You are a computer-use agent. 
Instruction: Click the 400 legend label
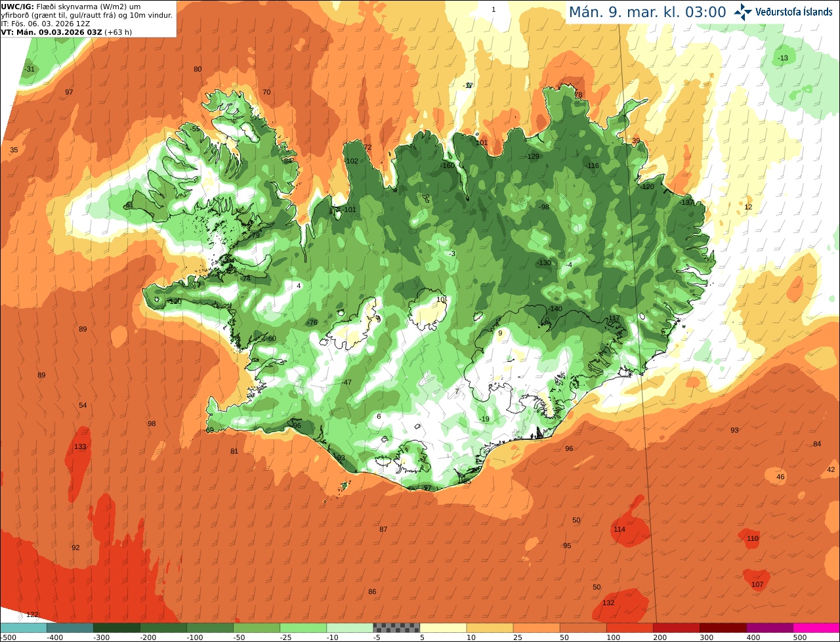coord(753,637)
